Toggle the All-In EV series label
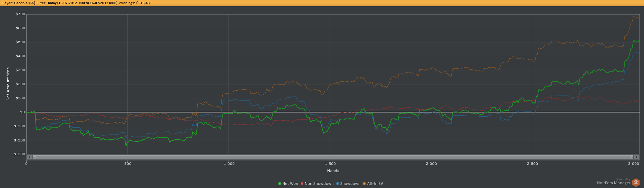 pyautogui.click(x=375, y=184)
